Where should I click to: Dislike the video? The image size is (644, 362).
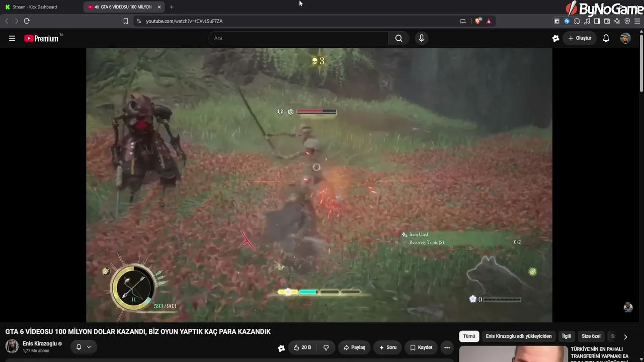tap(326, 347)
